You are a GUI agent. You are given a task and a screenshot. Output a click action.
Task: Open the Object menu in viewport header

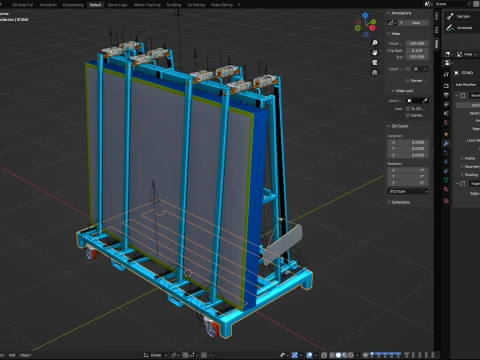pyautogui.click(x=25, y=355)
